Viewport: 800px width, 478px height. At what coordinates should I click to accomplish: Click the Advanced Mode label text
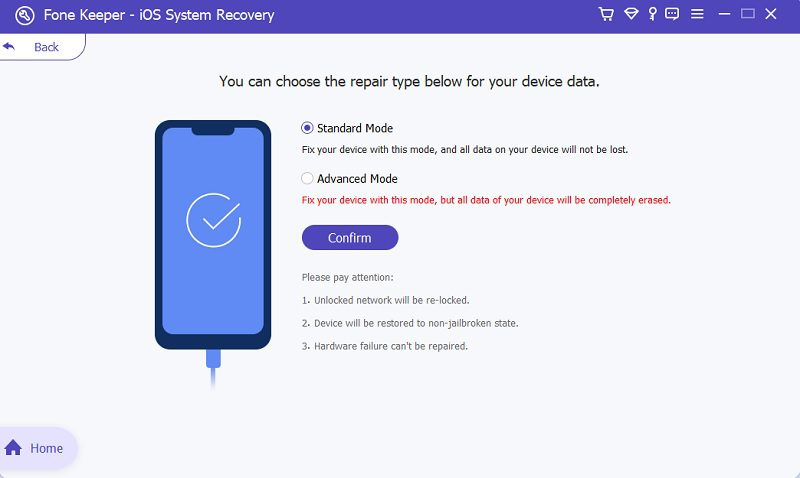[x=357, y=179]
